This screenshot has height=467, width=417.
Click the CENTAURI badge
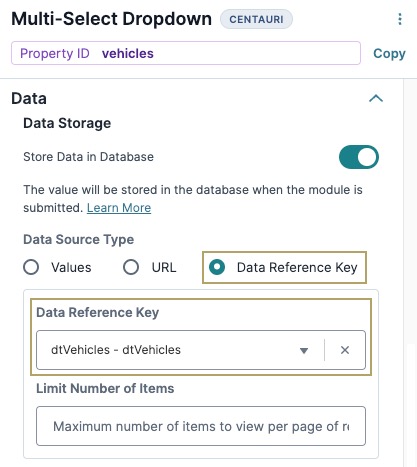[256, 19]
